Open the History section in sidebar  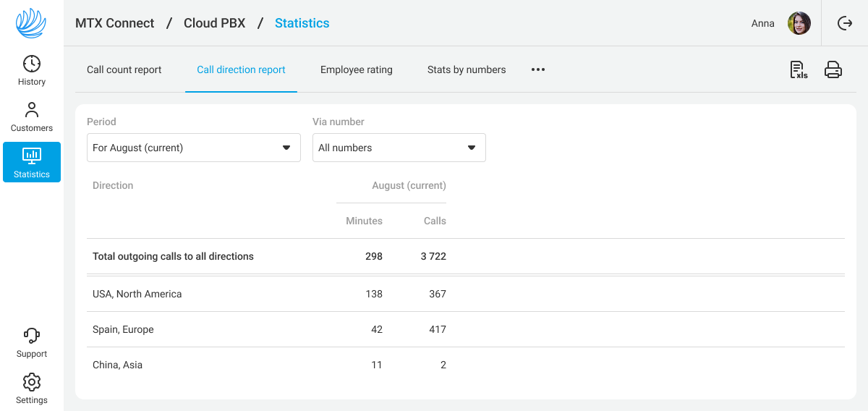coord(32,70)
